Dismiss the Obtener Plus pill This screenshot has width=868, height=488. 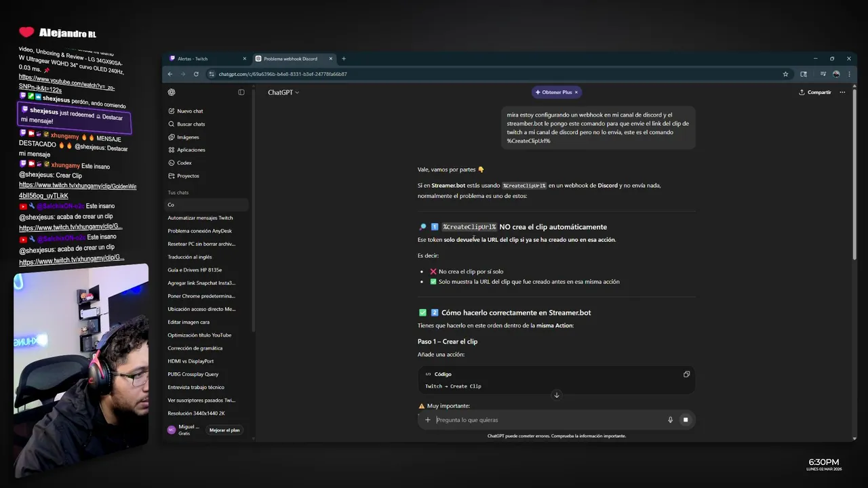pyautogui.click(x=576, y=92)
